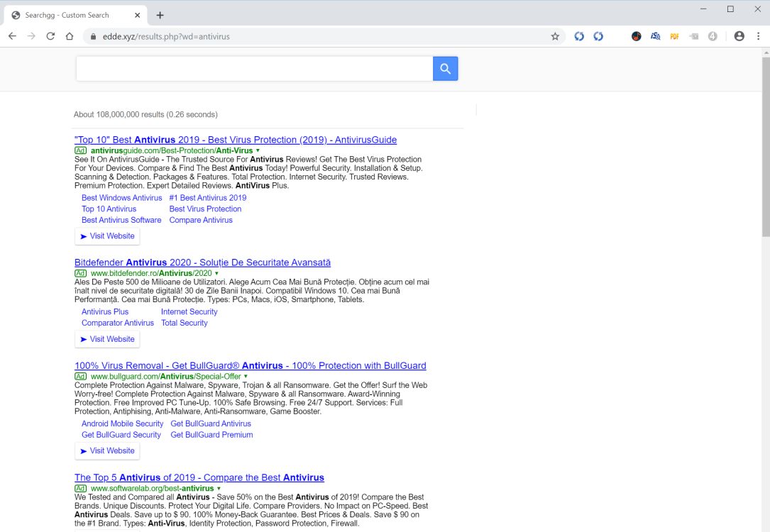The height and width of the screenshot is (532, 770).
Task: Open the Top 10 Best Antivirus 2019 result
Action: (x=236, y=140)
